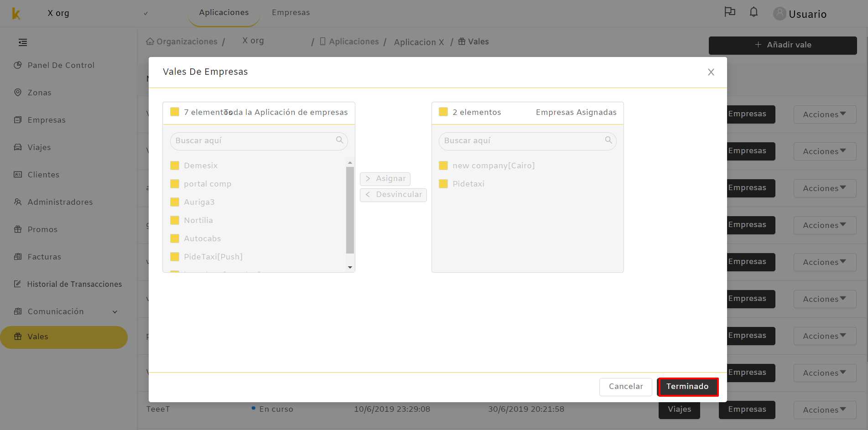Click the yellow k logo
This screenshot has height=430, width=868.
coord(16,14)
